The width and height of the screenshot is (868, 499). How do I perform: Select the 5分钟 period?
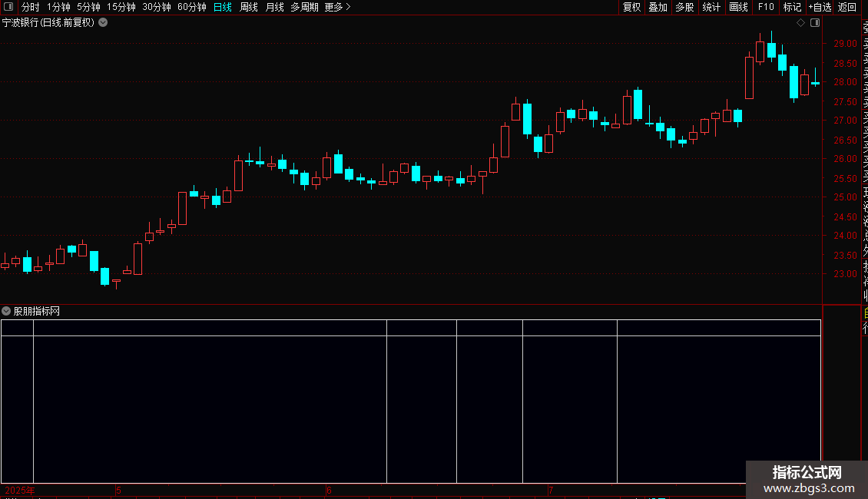(88, 7)
